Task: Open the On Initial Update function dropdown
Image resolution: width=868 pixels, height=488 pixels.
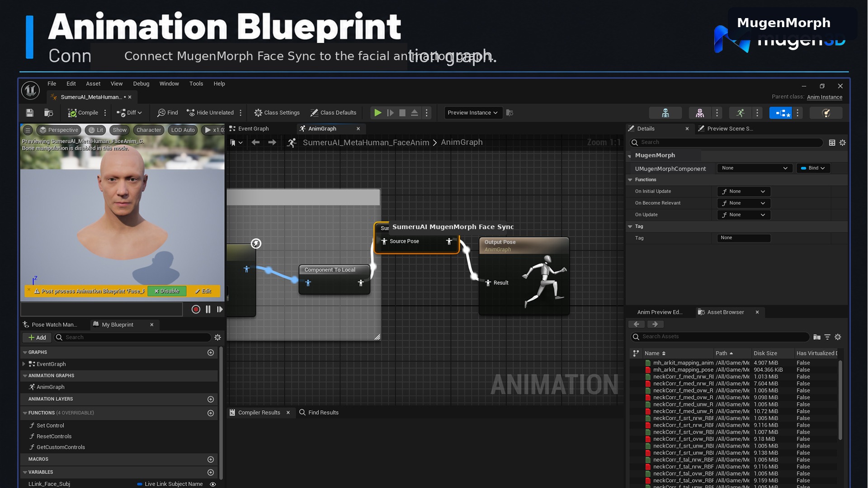Action: pyautogui.click(x=744, y=192)
